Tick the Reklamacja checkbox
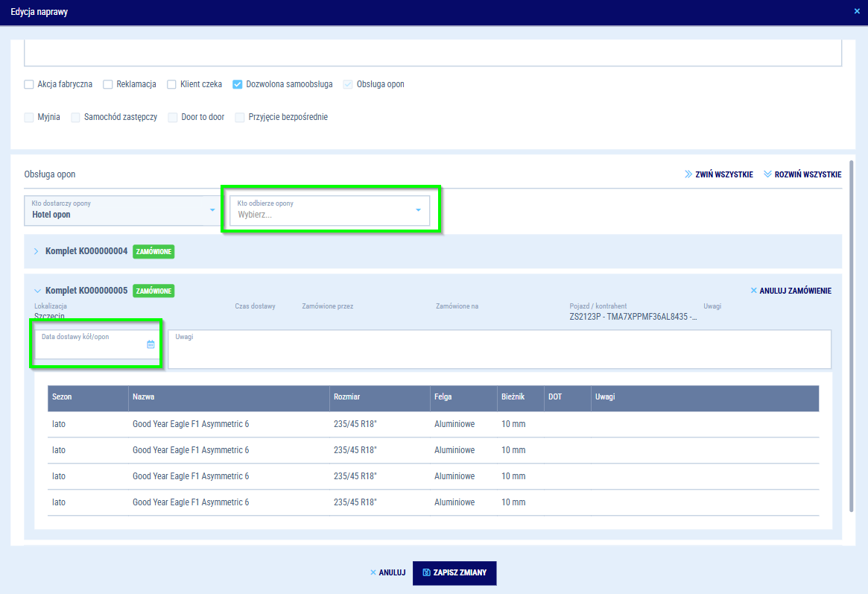Image resolution: width=868 pixels, height=594 pixels. pos(108,84)
